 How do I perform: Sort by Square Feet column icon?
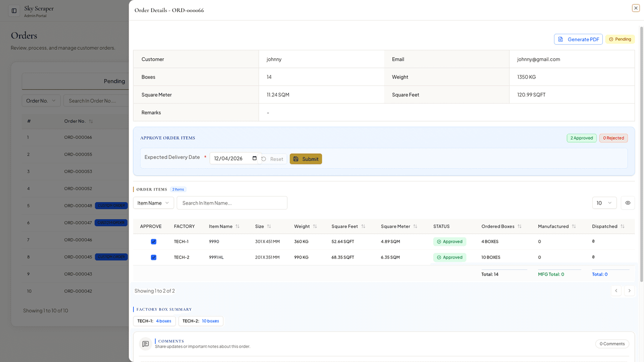point(363,226)
